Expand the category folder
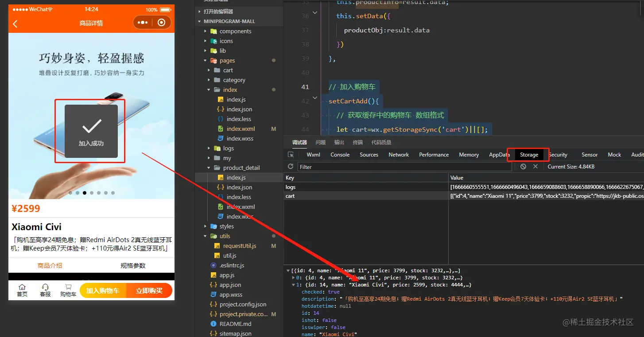644x337 pixels. pyautogui.click(x=209, y=80)
